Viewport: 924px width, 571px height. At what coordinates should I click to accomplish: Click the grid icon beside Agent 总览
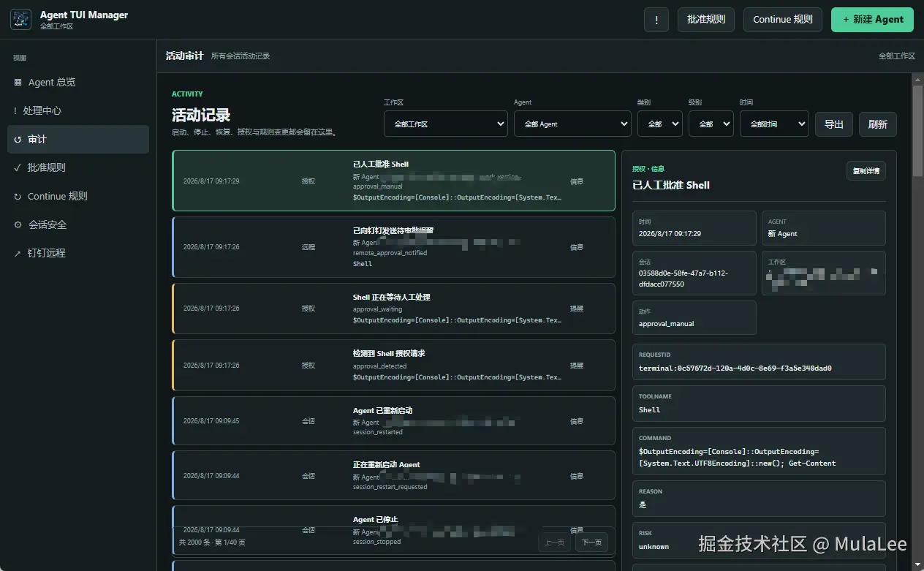click(18, 82)
